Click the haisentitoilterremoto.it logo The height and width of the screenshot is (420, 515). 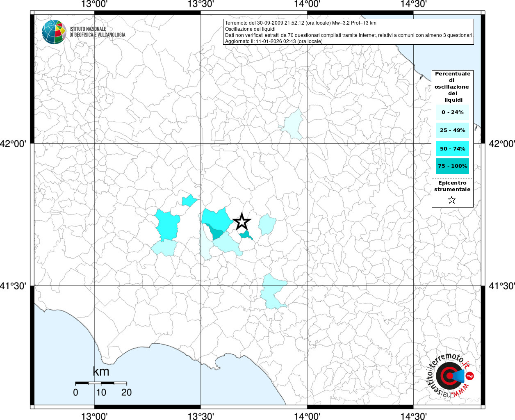coord(450,376)
